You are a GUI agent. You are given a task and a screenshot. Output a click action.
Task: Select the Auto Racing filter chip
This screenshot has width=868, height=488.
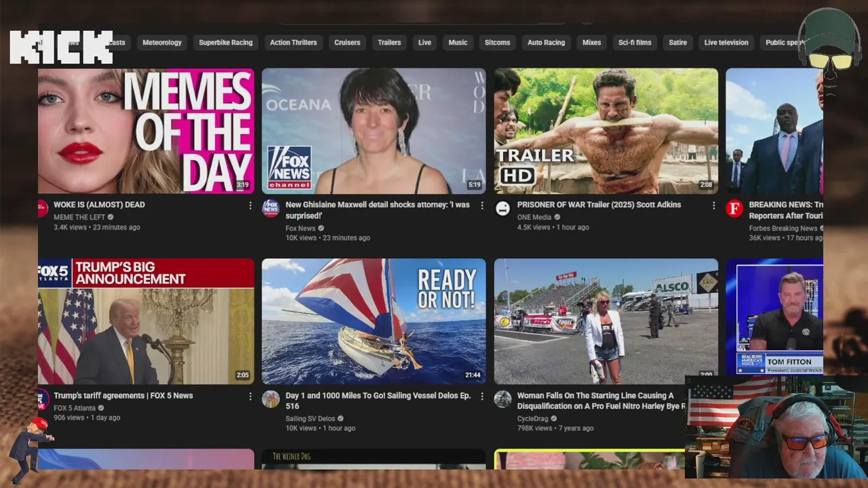point(547,43)
